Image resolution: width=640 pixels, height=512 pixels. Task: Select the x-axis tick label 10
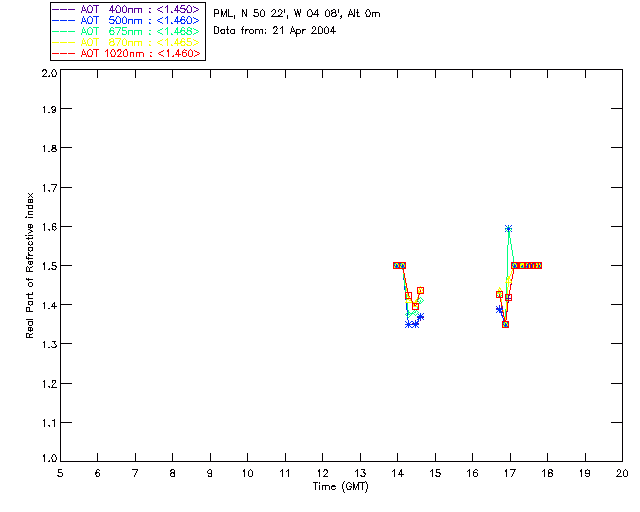coord(248,474)
